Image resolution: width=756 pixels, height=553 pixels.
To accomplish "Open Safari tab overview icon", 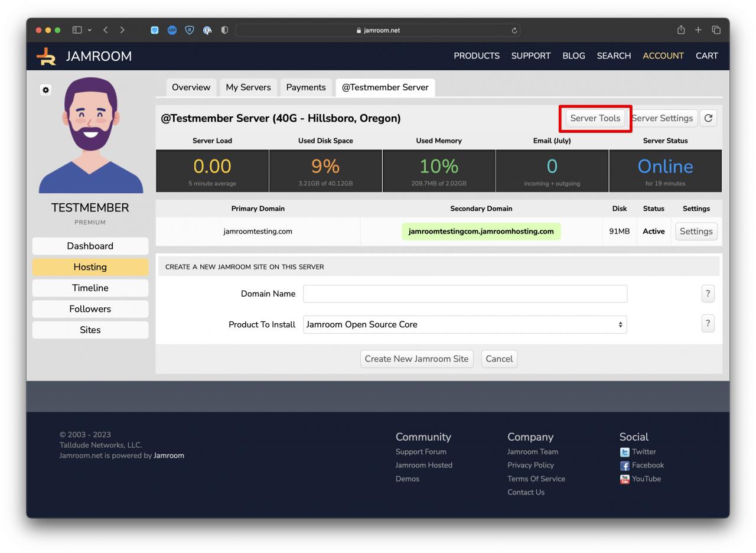I will pyautogui.click(x=716, y=30).
